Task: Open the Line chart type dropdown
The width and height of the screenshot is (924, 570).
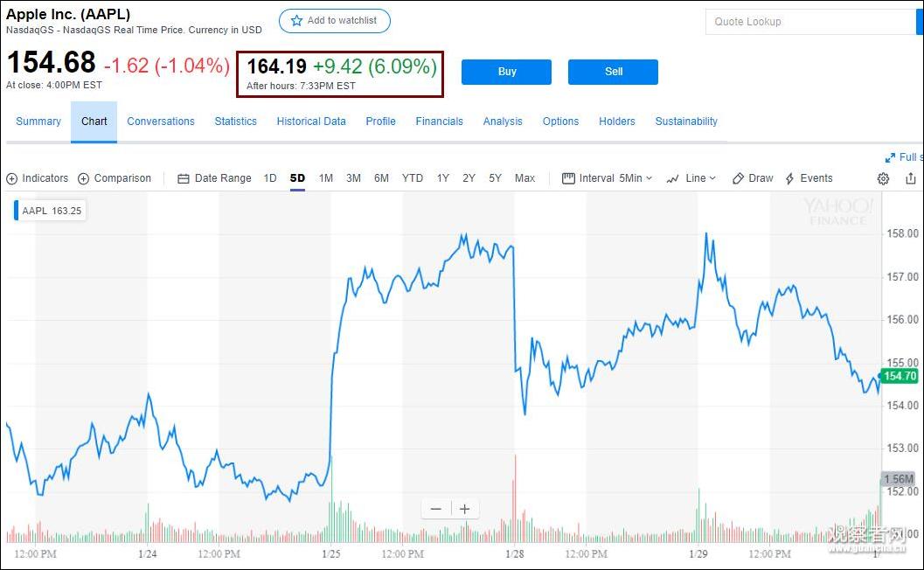Action: tap(691, 178)
